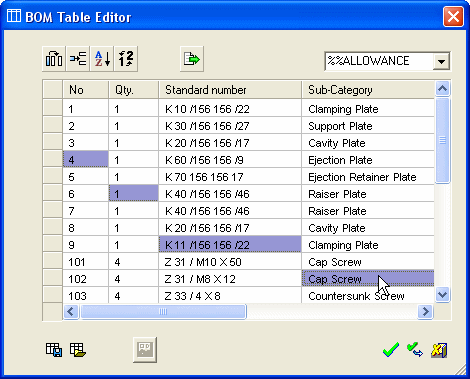Select Cap Screw cell in row 101
The image size is (470, 379).
(x=368, y=262)
